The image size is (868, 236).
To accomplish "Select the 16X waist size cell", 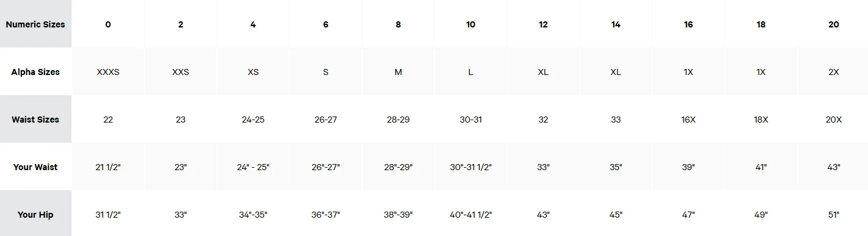I will [x=688, y=120].
